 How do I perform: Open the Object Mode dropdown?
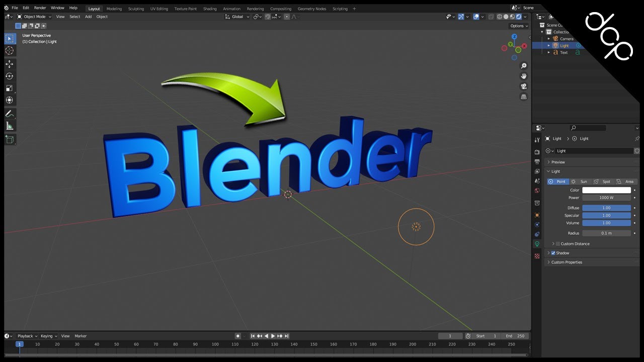[x=33, y=17]
